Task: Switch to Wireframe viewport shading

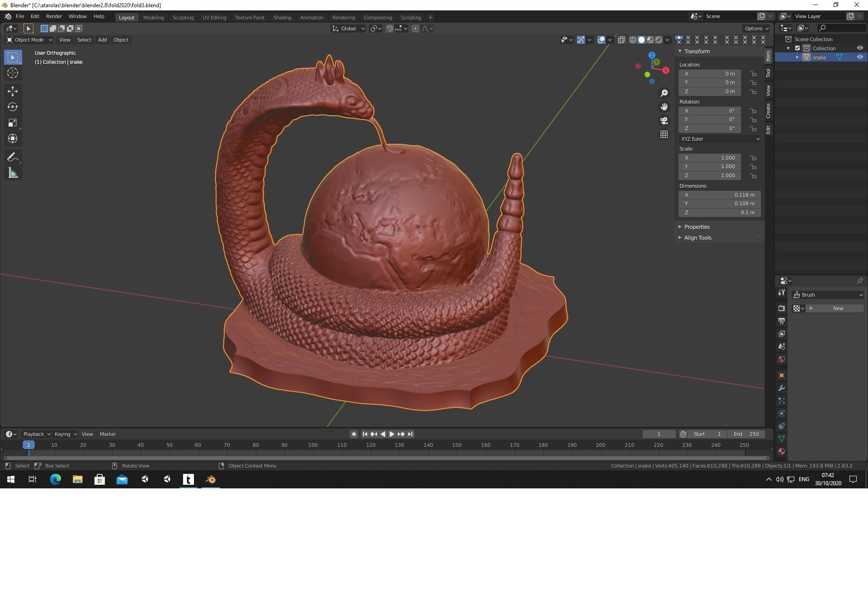Action: [x=633, y=40]
